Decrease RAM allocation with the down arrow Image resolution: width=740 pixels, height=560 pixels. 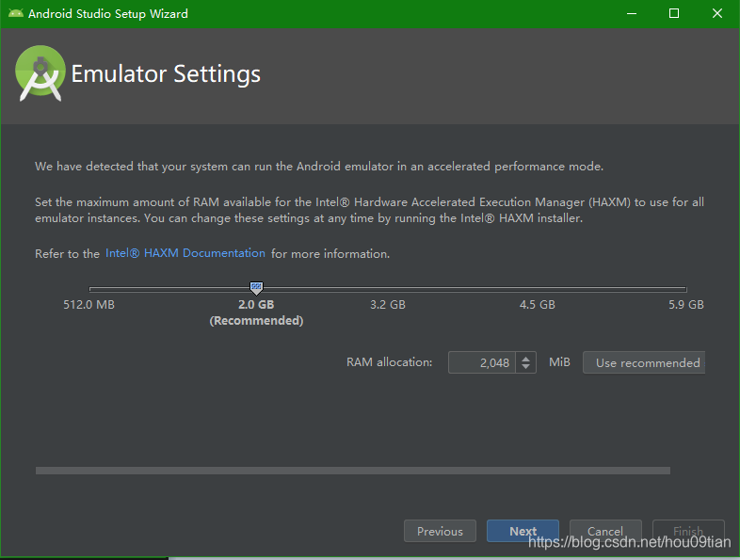[525, 367]
